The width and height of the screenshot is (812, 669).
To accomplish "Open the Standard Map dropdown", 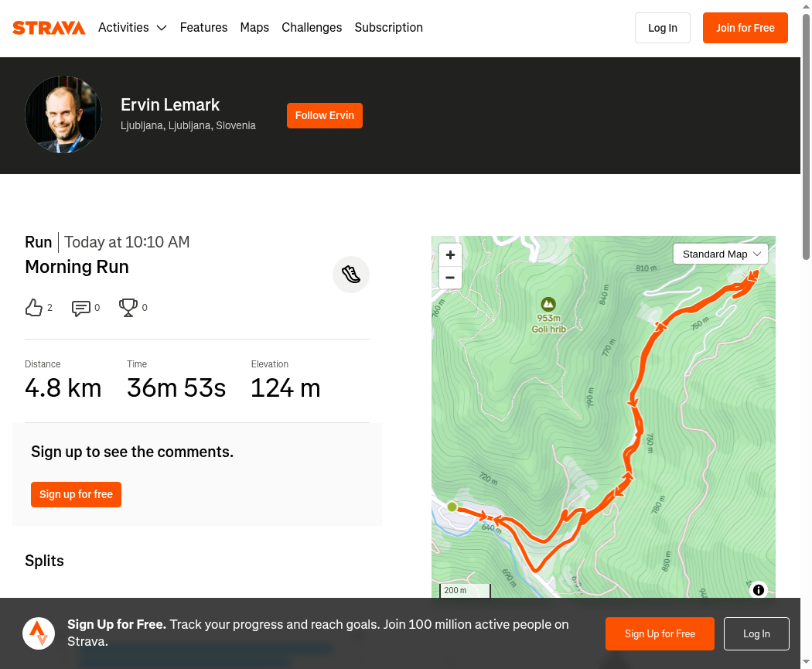I will click(720, 254).
